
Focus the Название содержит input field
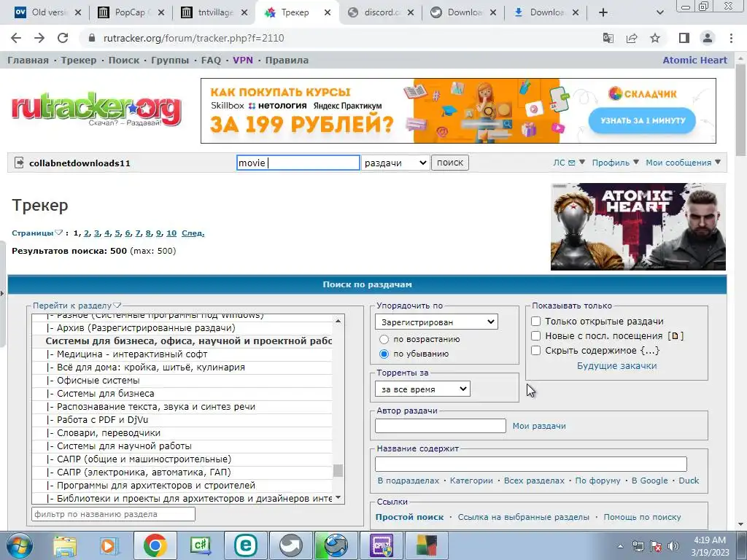tap(531, 464)
